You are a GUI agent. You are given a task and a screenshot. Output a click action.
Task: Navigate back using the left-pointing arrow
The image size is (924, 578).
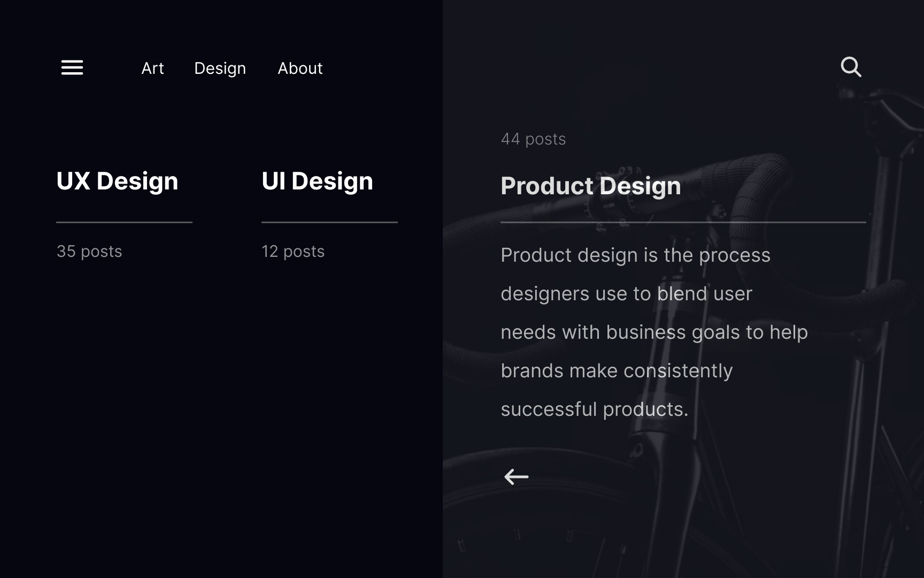point(516,476)
